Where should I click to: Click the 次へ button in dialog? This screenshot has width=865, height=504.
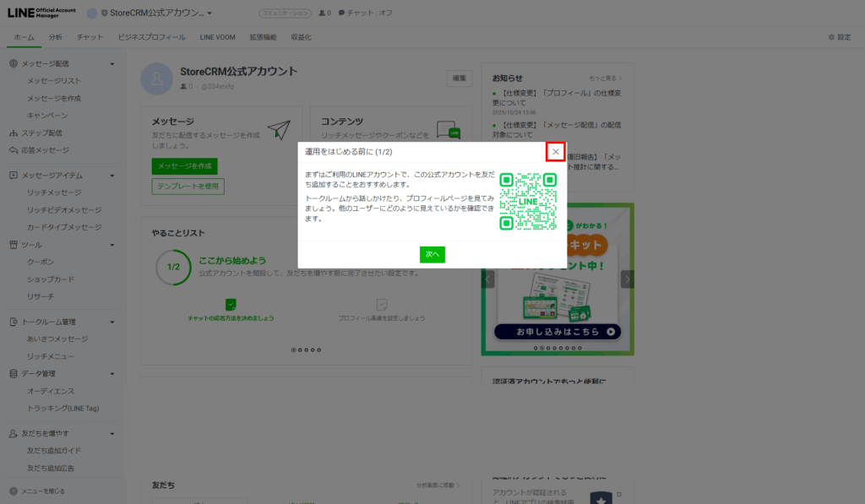click(432, 254)
